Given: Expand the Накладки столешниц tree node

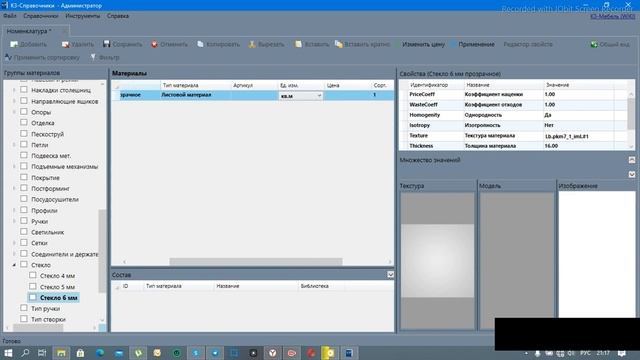Looking at the screenshot, I should pyautogui.click(x=14, y=90).
